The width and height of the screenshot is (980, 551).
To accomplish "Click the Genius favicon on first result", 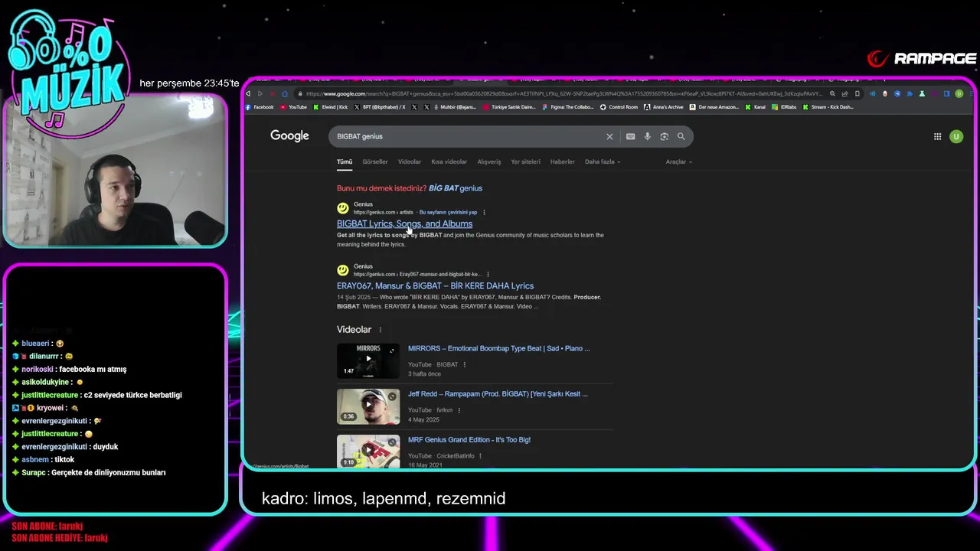I will pyautogui.click(x=343, y=208).
